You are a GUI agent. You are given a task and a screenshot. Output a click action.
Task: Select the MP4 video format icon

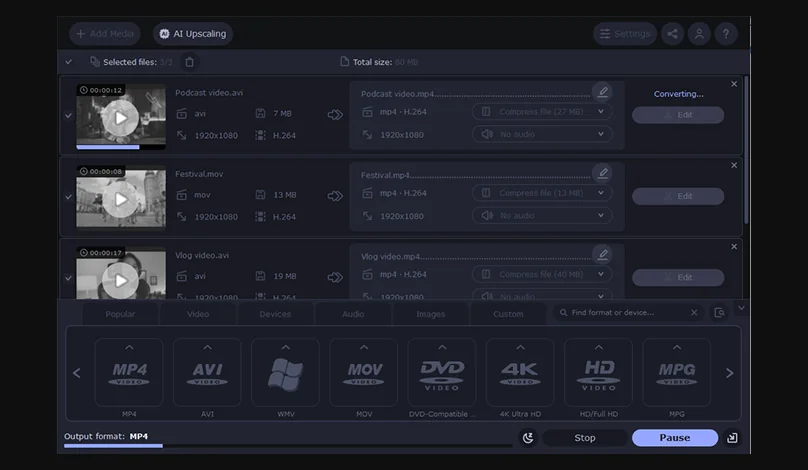pyautogui.click(x=129, y=372)
